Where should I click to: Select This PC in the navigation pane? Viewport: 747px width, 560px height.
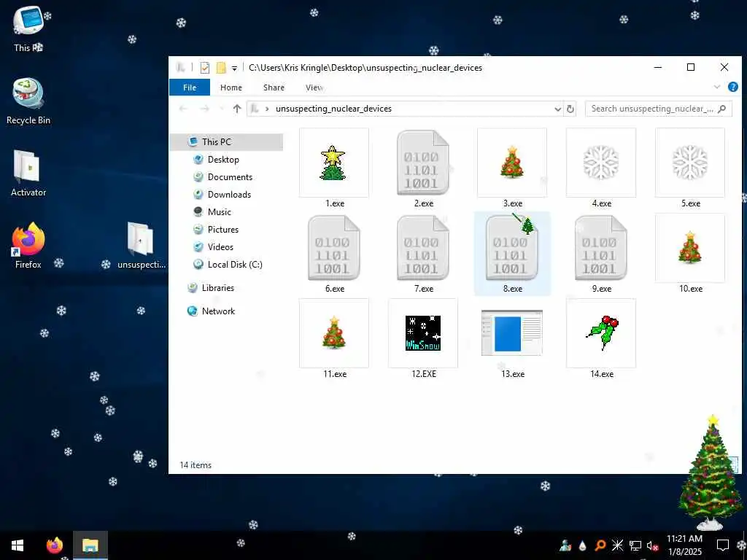point(226,142)
